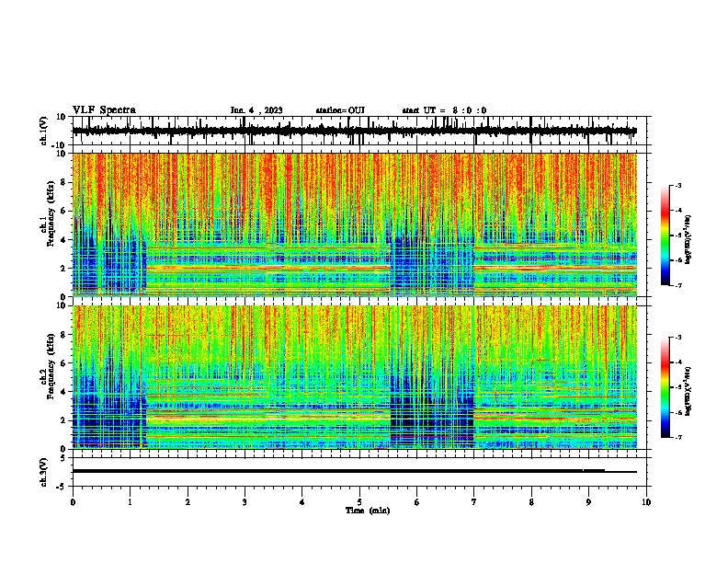Click inside the ch.1 spectrogram panel
Screen dimensions: 728x563
(x=354, y=224)
